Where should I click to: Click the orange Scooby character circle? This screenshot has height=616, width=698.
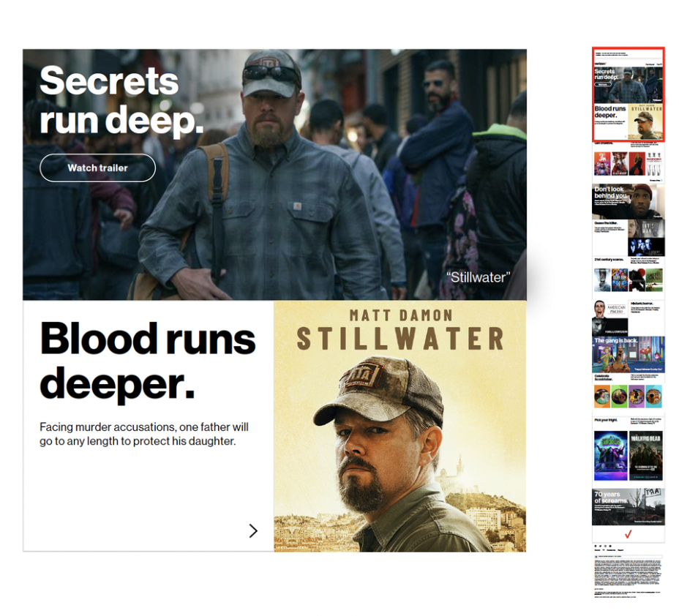[x=602, y=396]
